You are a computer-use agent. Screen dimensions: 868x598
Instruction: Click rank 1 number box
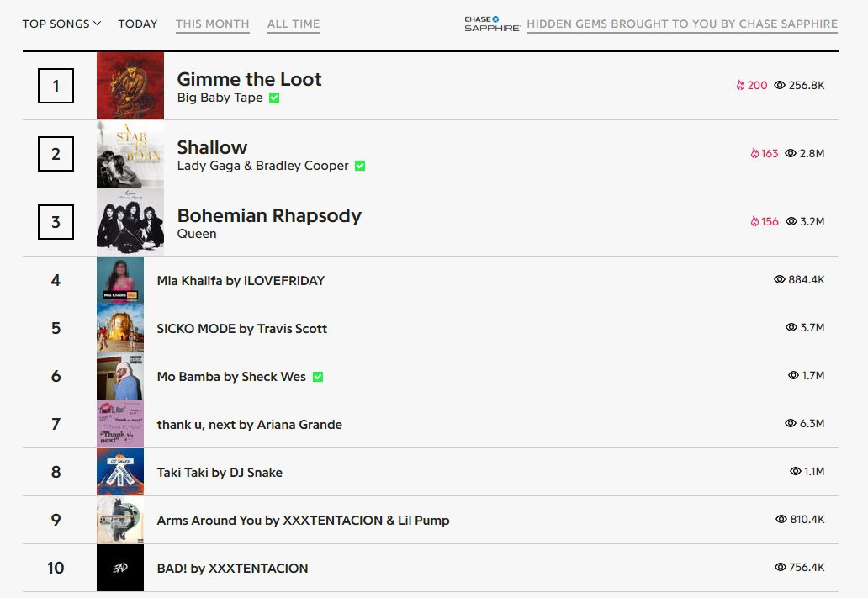tap(56, 86)
